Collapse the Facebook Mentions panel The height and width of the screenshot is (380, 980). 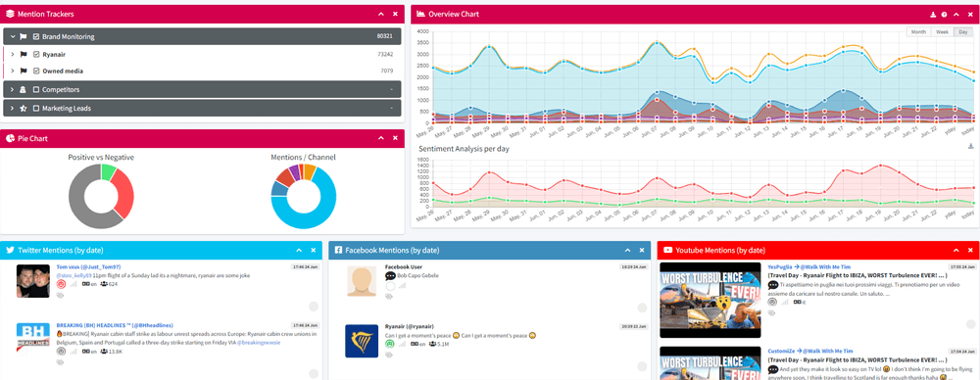(x=627, y=250)
